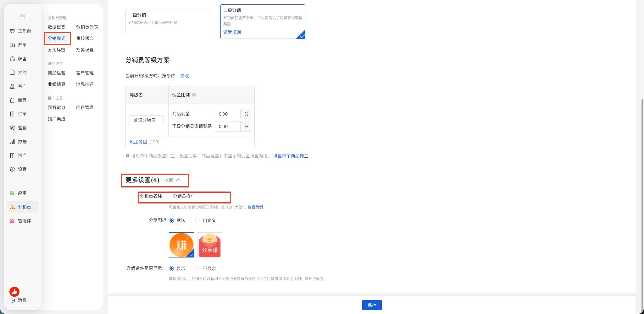Viewport: 644px width, 314px height.
Task: Select 默认 share icon radio button
Action: click(x=171, y=220)
